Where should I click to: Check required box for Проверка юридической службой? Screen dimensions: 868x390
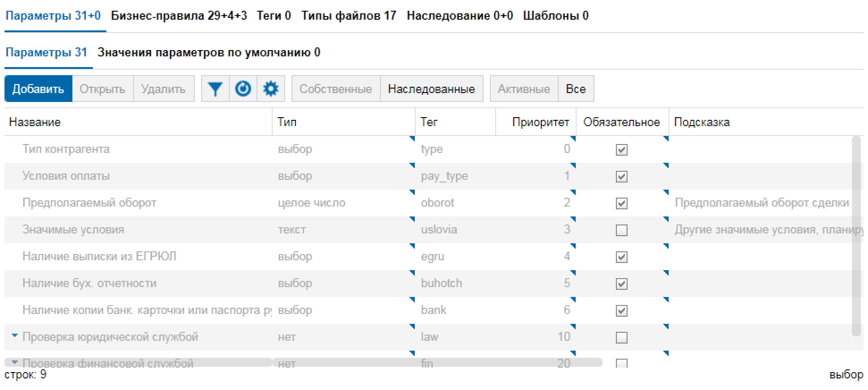621,337
